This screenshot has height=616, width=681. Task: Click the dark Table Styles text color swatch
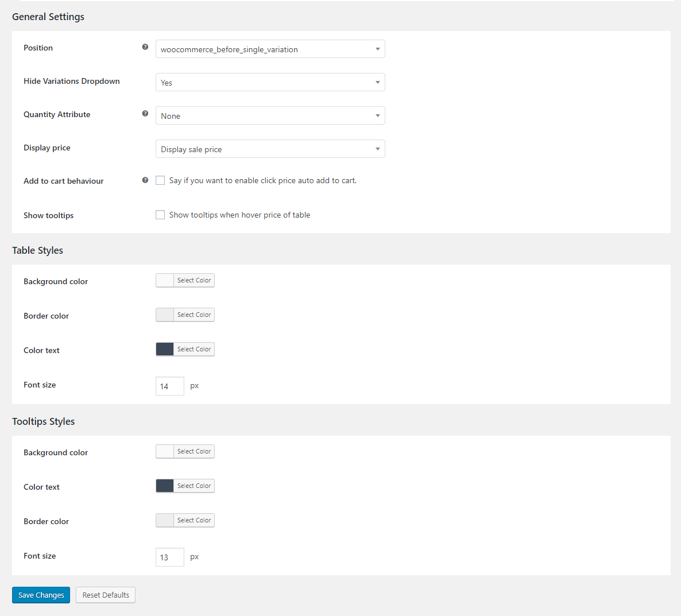(x=165, y=349)
